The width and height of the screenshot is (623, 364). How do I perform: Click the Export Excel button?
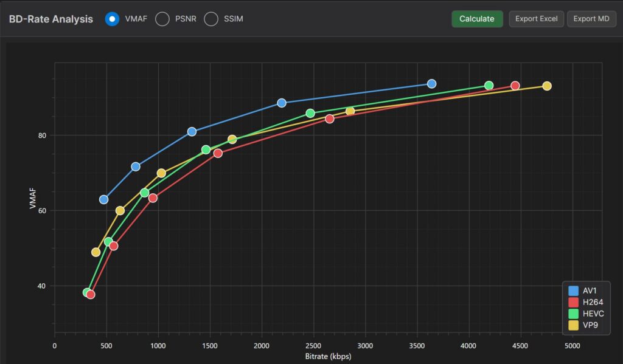point(537,19)
